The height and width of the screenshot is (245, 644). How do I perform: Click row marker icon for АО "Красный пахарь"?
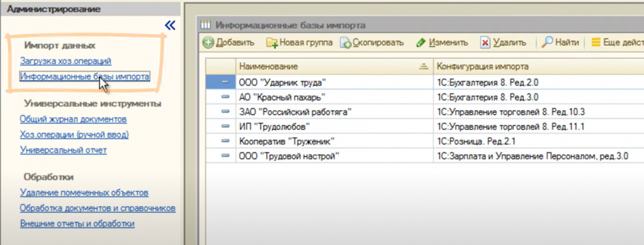point(225,97)
